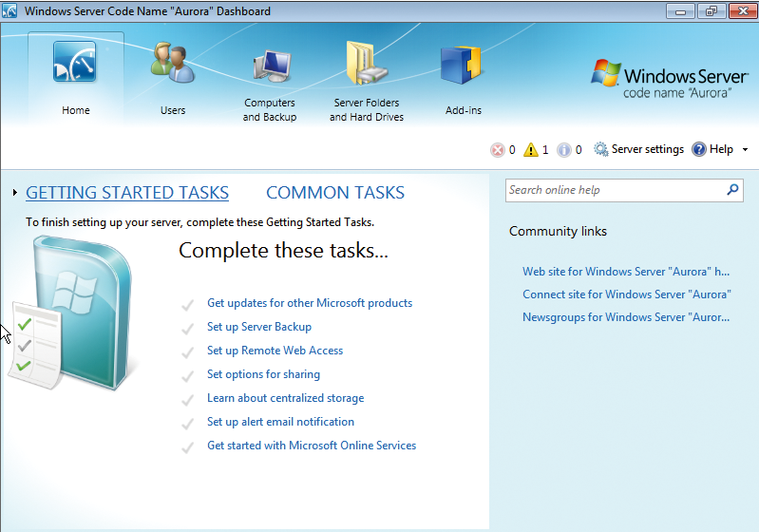Open Connect site for Windows Server Aurora
This screenshot has width=759, height=532.
coord(627,294)
